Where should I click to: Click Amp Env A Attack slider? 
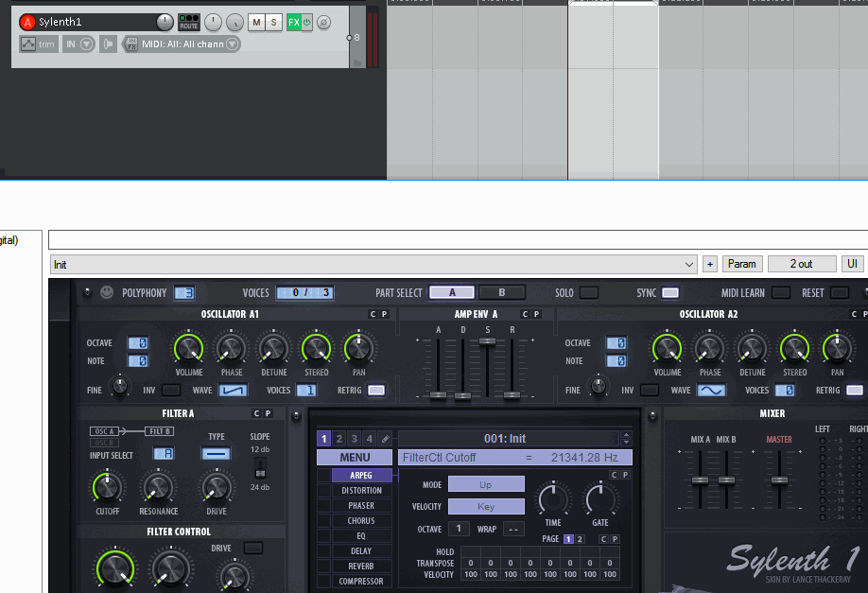coord(438,395)
